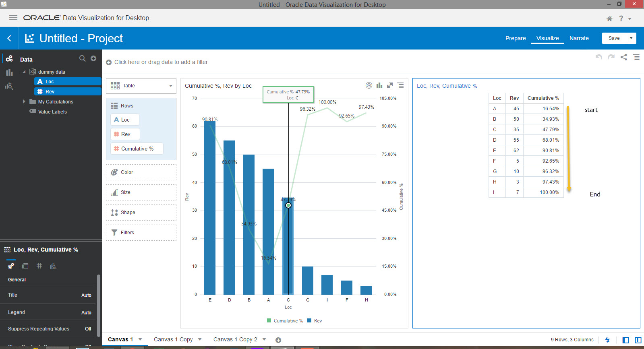This screenshot has width=644, height=349.
Task: Open the hamburger navigation menu
Action: [x=13, y=18]
